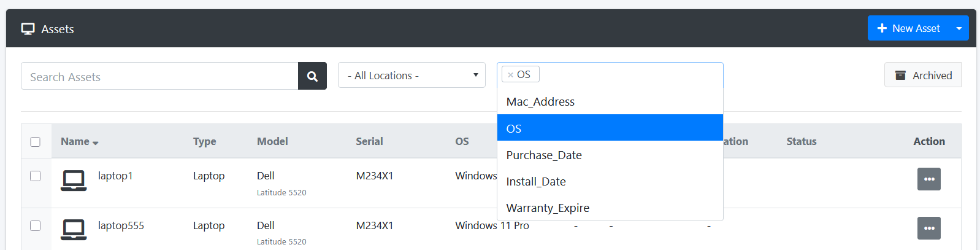Viewport: 980px width, 250px height.
Task: Open the action menu for laptop555
Action: (x=928, y=229)
